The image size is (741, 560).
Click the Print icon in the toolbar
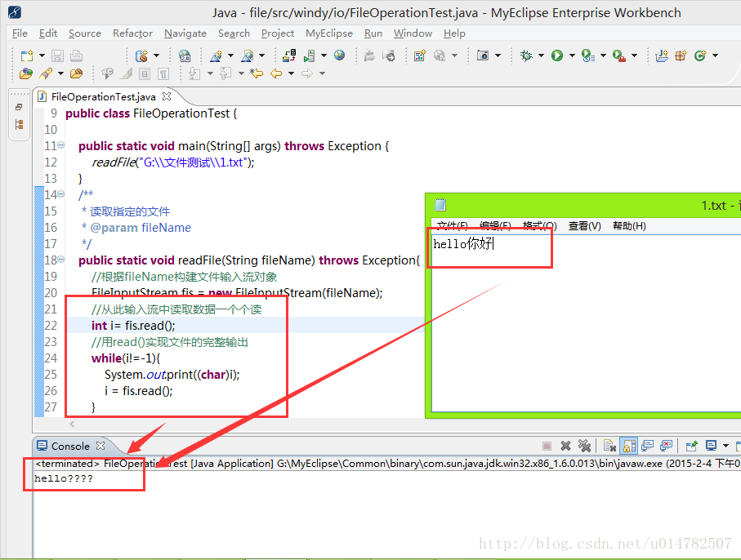point(76,56)
